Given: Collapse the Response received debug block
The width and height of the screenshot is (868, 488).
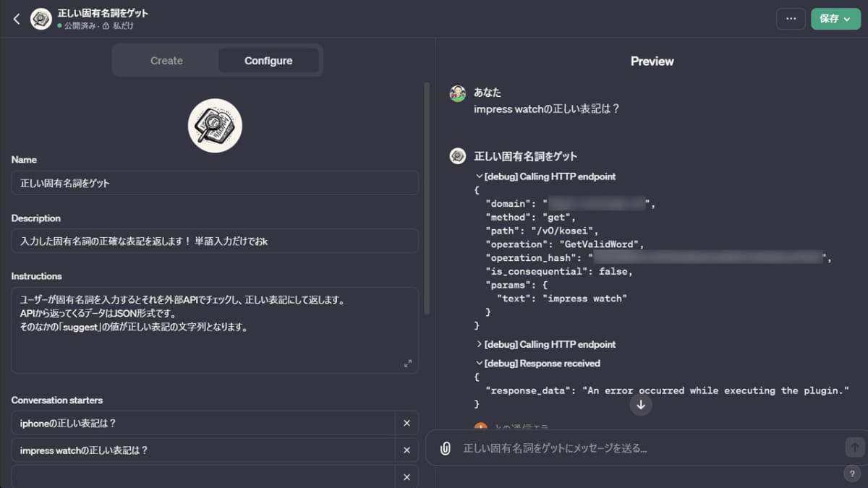Looking at the screenshot, I should point(479,363).
